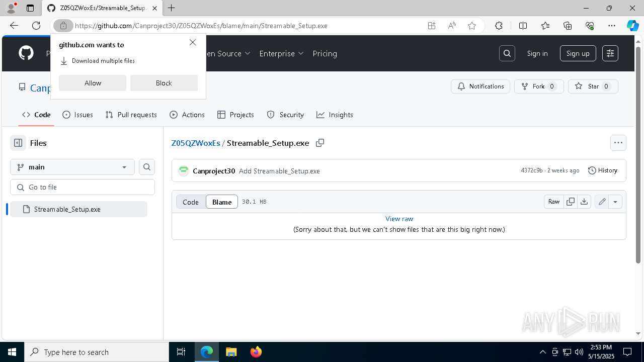
Task: Fork this repository button
Action: [539, 86]
